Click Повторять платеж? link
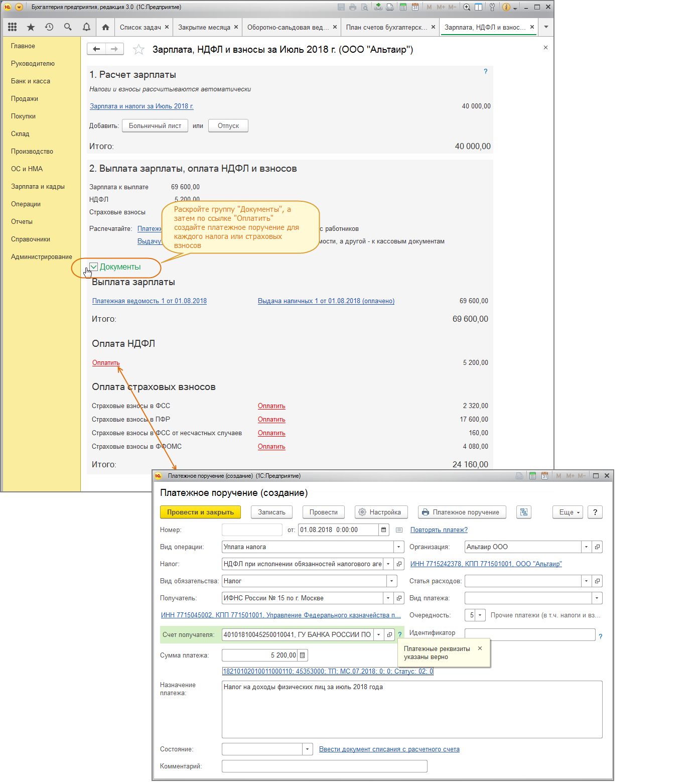 click(439, 530)
